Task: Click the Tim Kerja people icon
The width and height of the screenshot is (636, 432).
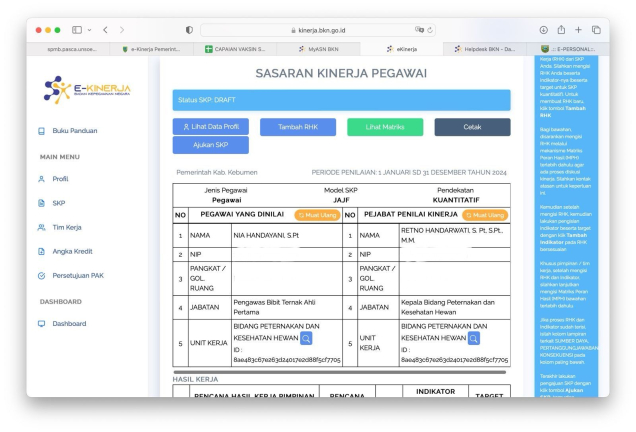Action: [x=41, y=227]
